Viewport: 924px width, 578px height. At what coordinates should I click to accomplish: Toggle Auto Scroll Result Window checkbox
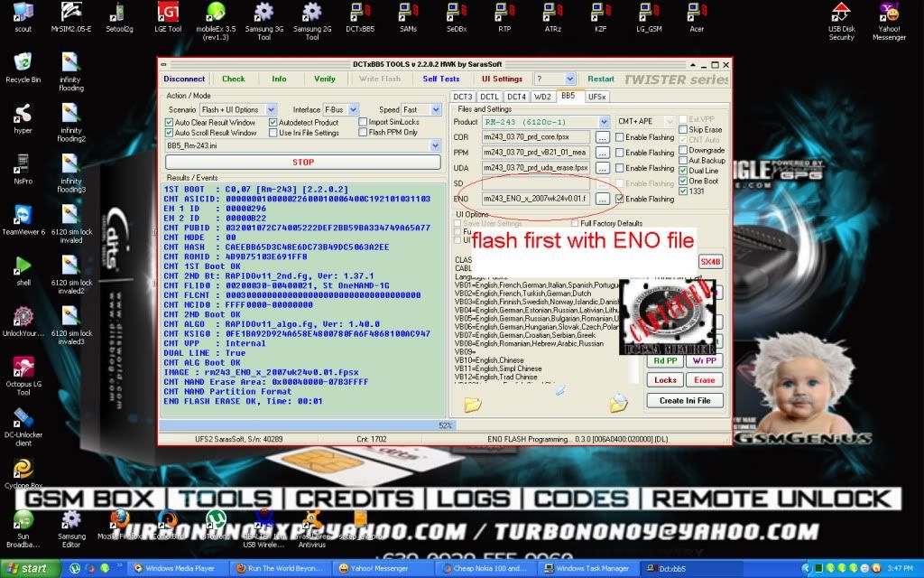coord(169,133)
